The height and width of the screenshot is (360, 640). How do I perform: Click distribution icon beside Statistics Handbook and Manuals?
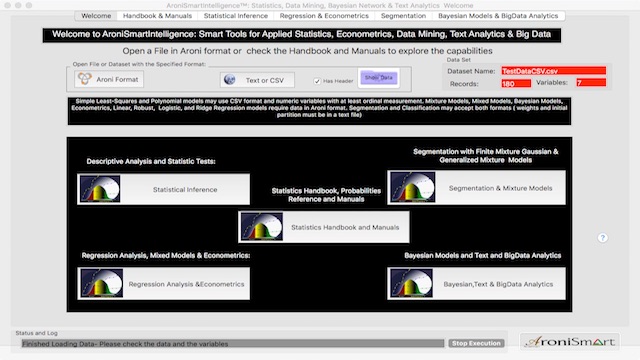pyautogui.click(x=262, y=227)
